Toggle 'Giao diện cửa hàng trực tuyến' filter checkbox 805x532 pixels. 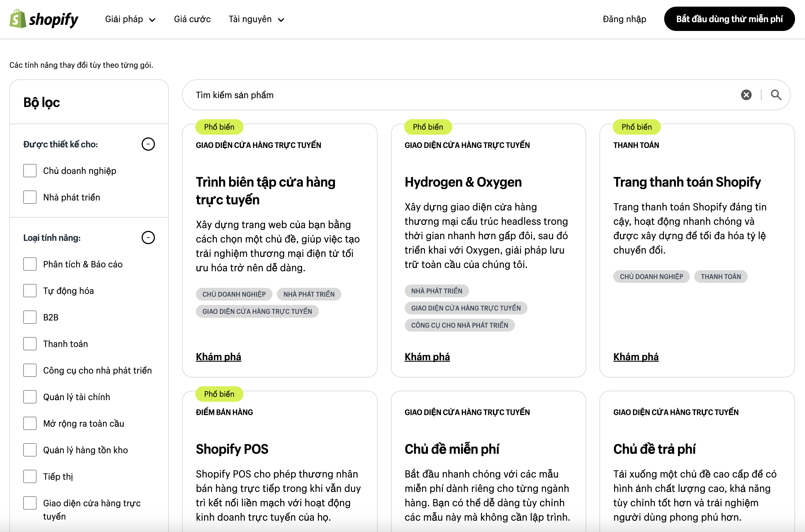click(x=30, y=503)
